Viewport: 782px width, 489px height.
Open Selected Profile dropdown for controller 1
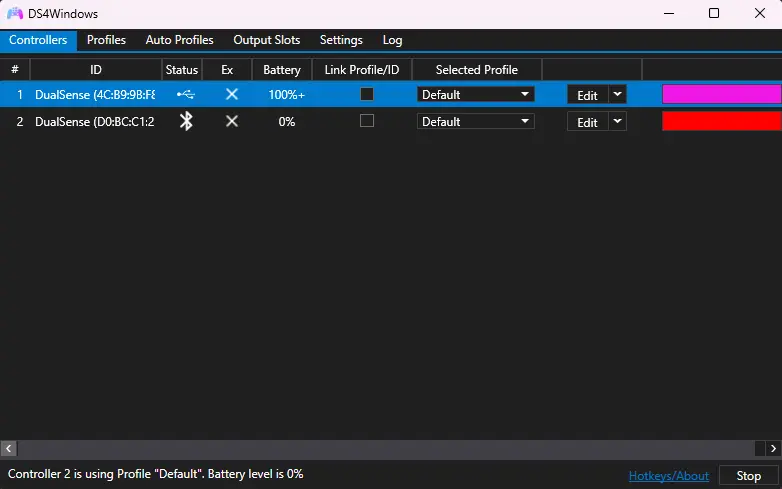(x=476, y=94)
